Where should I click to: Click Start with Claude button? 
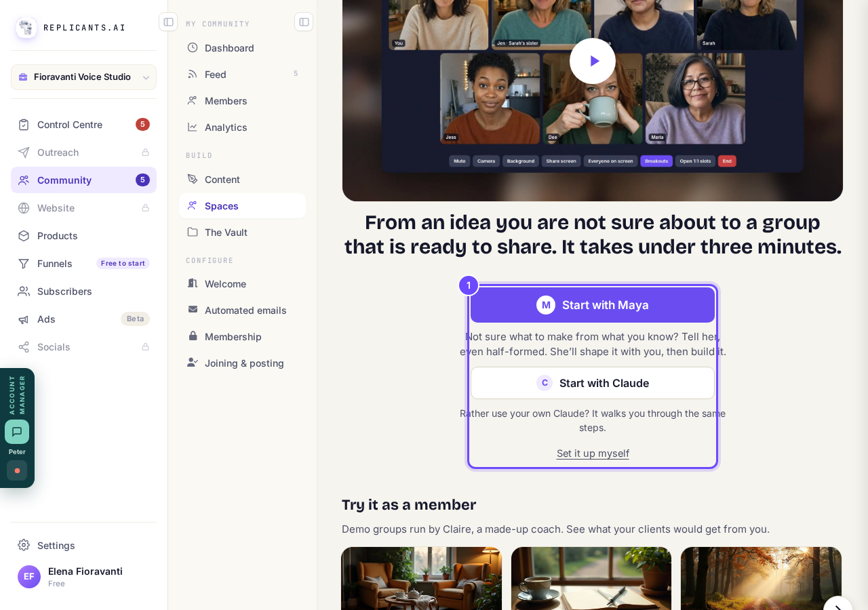pos(593,383)
